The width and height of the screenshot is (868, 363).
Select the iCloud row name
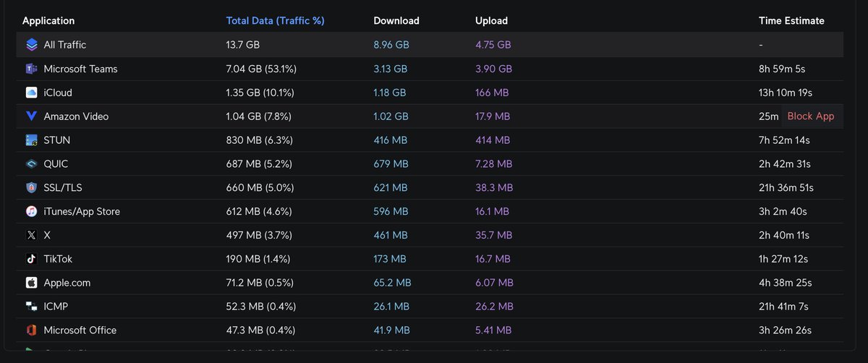(58, 93)
